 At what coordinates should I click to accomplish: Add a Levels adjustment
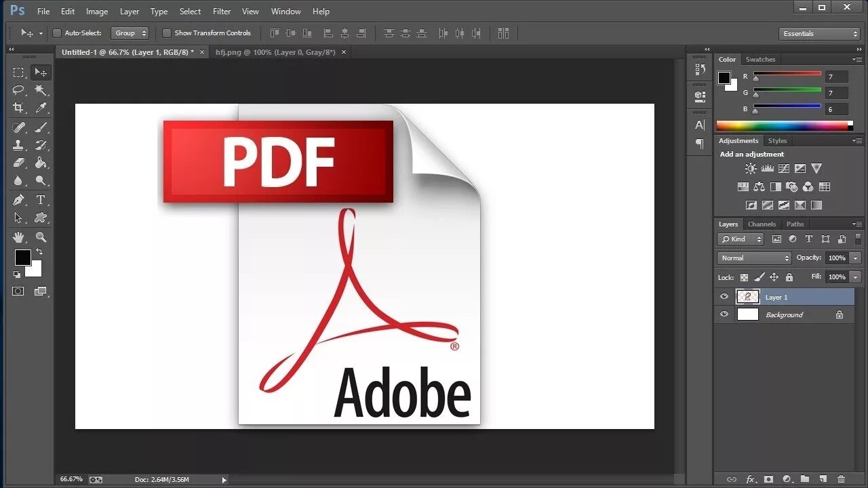pos(768,169)
